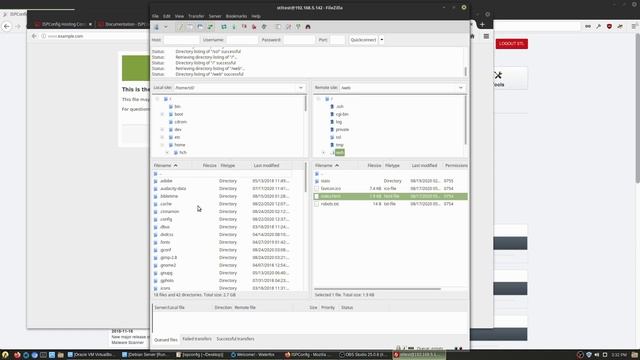
Task: Search for files recursively icon
Action: click(x=308, y=27)
